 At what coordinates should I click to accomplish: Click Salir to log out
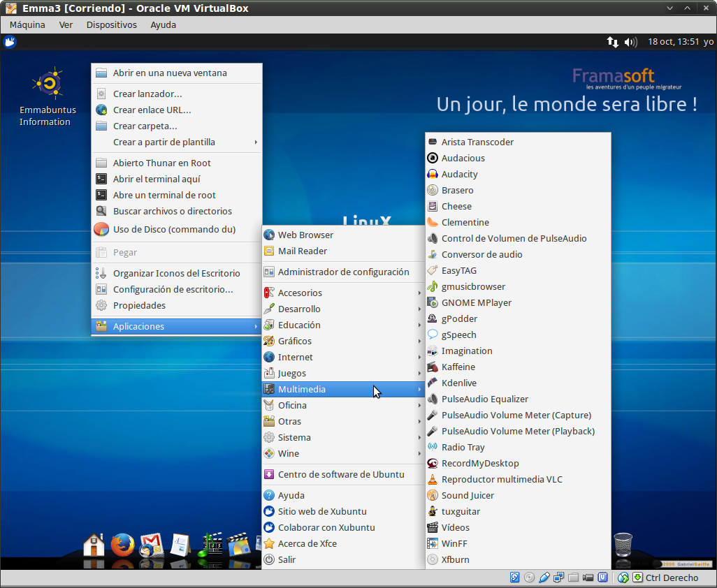pos(287,559)
